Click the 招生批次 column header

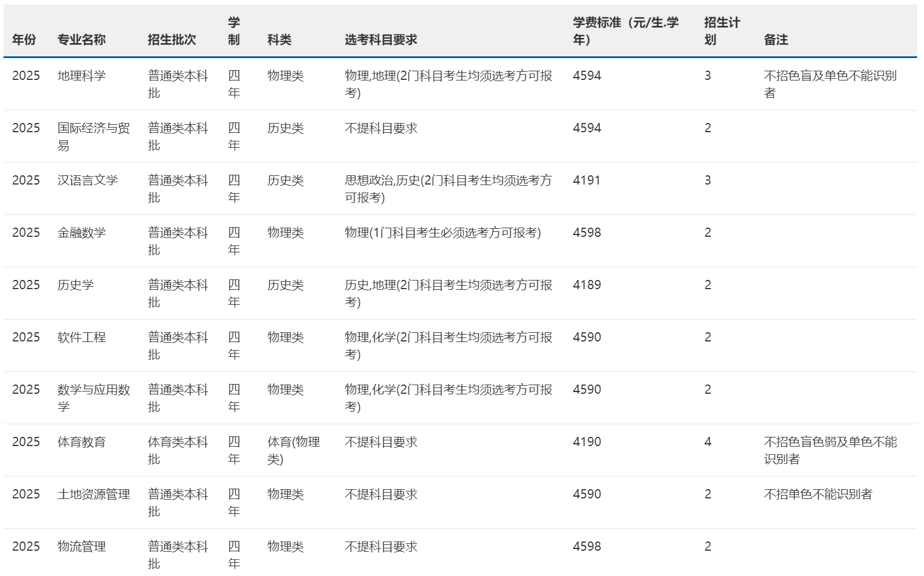point(171,40)
